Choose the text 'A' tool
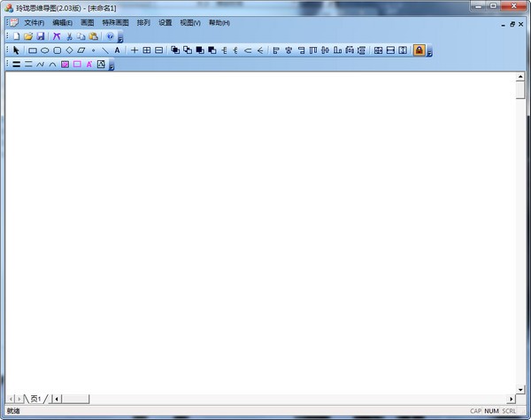This screenshot has height=420, width=531. click(117, 50)
